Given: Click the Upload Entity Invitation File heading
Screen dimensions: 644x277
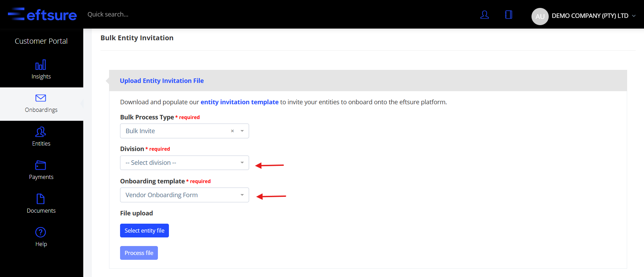Looking at the screenshot, I should pyautogui.click(x=162, y=81).
